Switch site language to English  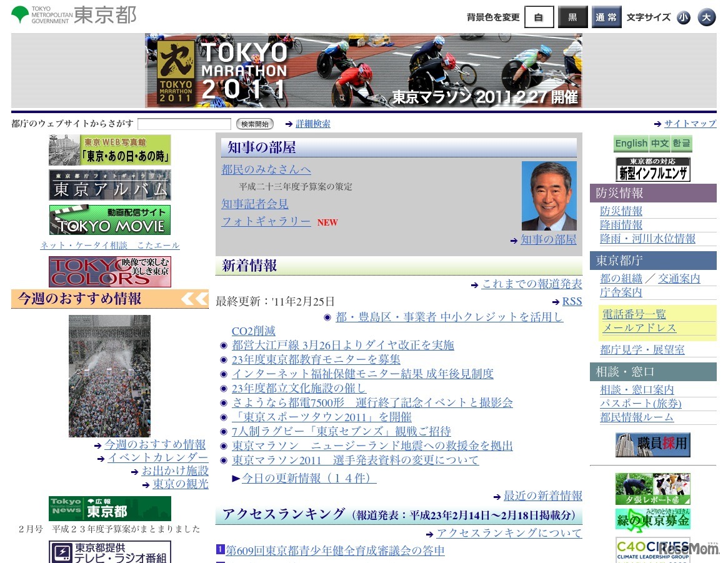pos(631,144)
